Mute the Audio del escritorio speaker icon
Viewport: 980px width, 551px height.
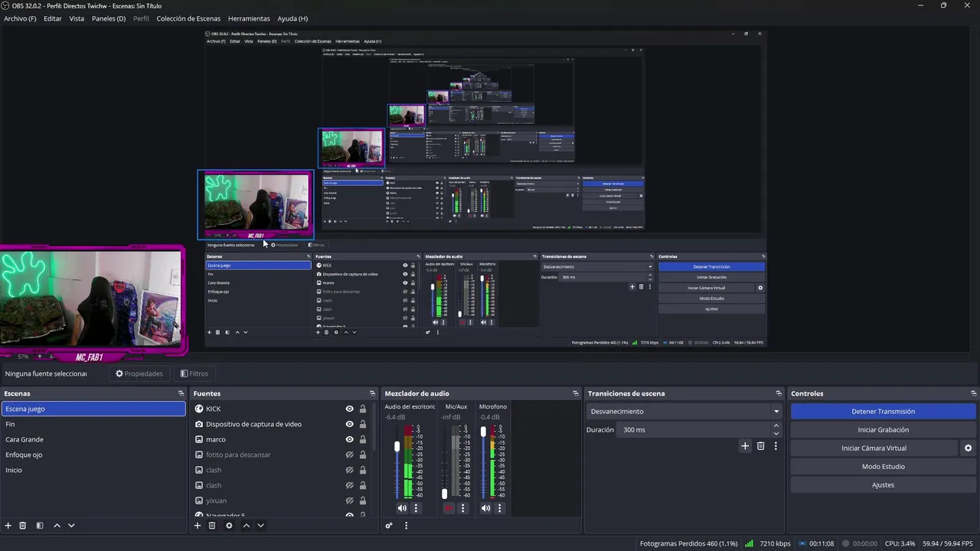(x=402, y=508)
